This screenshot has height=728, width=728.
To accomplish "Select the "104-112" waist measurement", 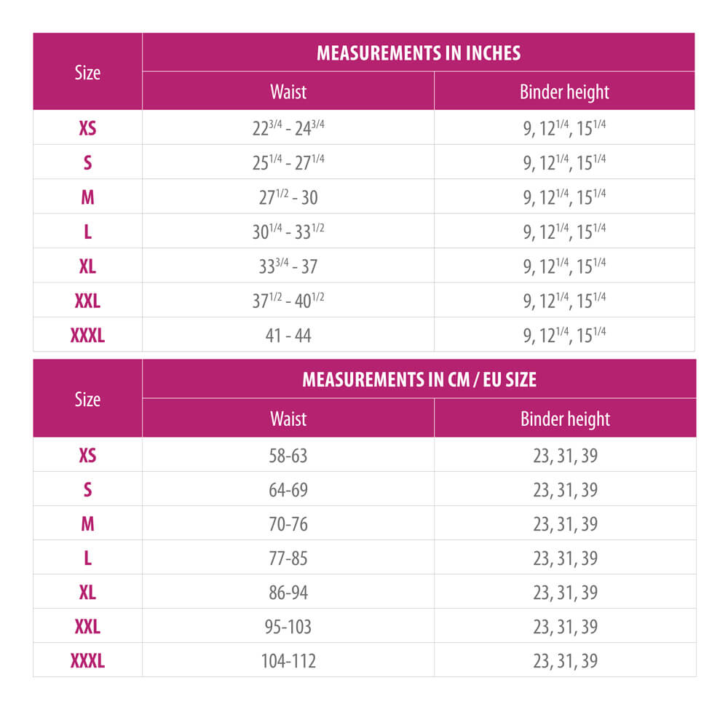I will (x=288, y=661).
